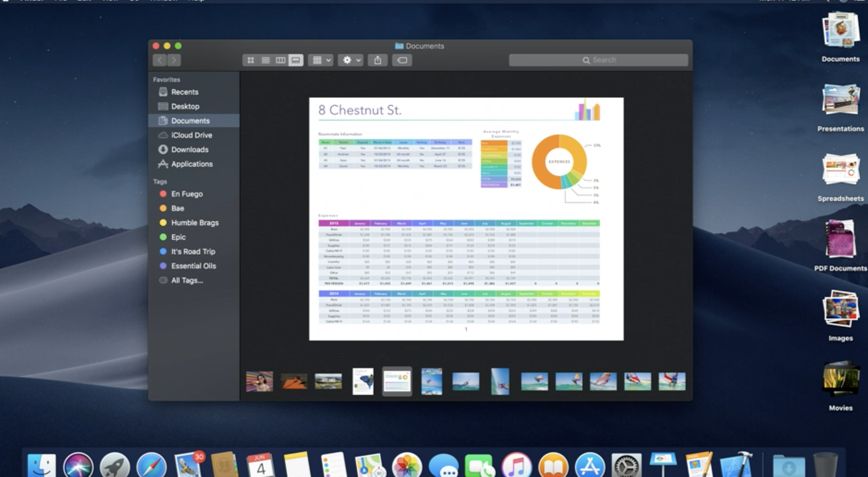The width and height of the screenshot is (868, 477).
Task: Click the Finder Search field
Action: coord(598,60)
